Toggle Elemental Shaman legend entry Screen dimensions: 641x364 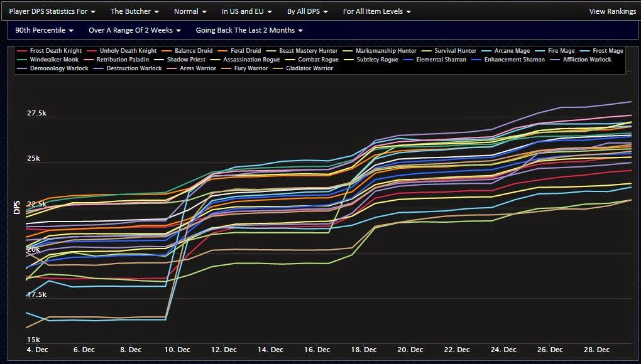tap(435, 60)
